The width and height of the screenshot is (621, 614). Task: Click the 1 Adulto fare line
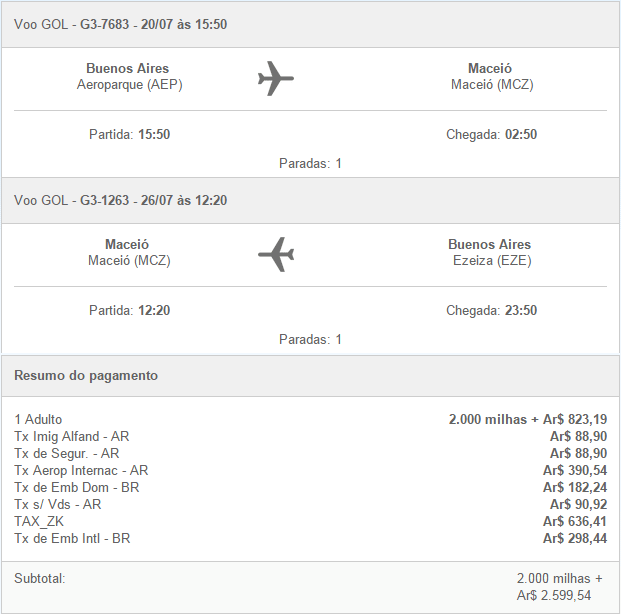click(x=310, y=419)
